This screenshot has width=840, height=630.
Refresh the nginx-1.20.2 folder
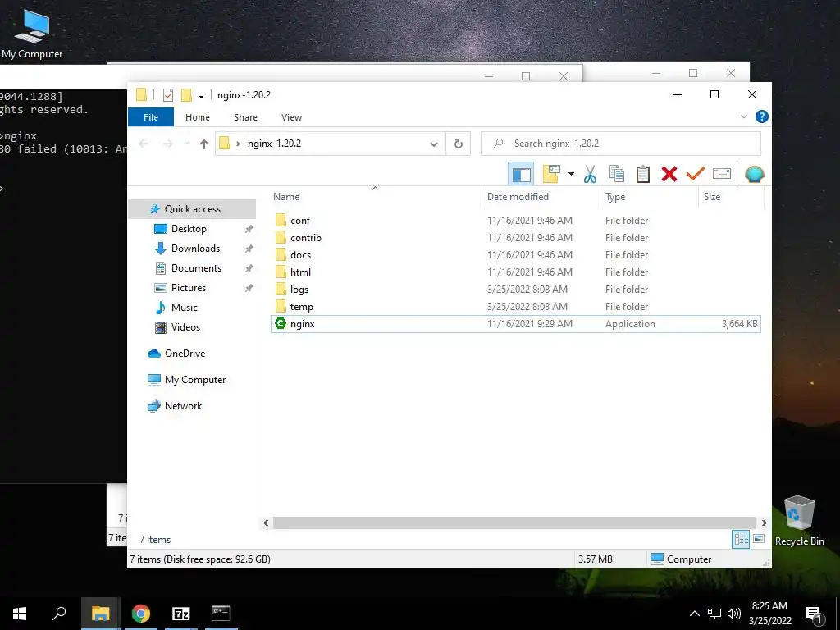click(458, 144)
